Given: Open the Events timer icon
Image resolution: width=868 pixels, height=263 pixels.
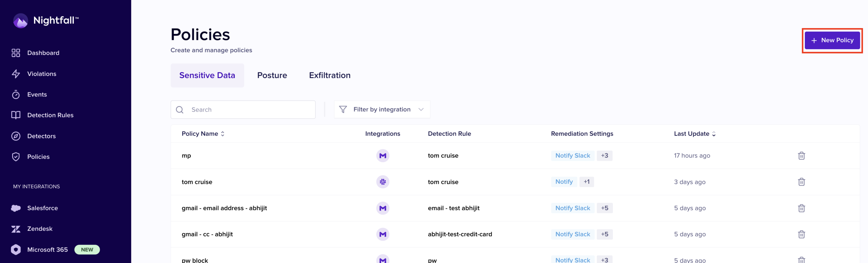Looking at the screenshot, I should click(16, 95).
